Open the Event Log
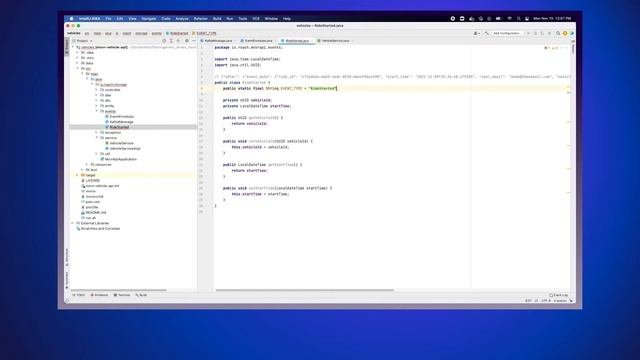The width and height of the screenshot is (640, 360). coord(559,295)
